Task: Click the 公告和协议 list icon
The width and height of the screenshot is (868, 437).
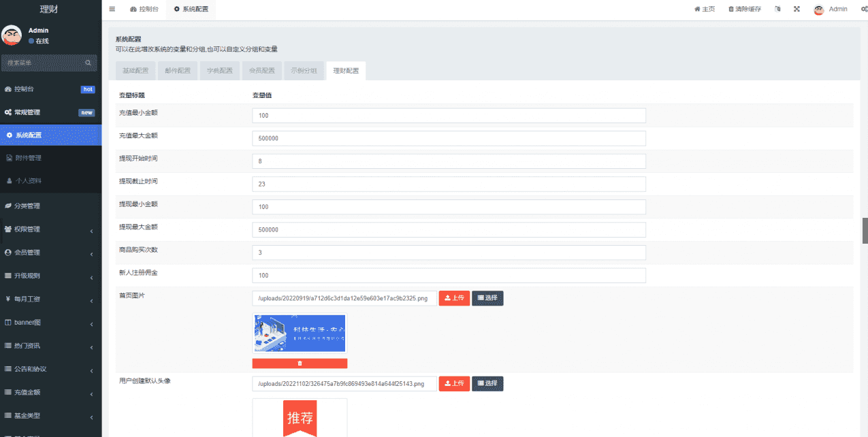Action: (x=8, y=369)
